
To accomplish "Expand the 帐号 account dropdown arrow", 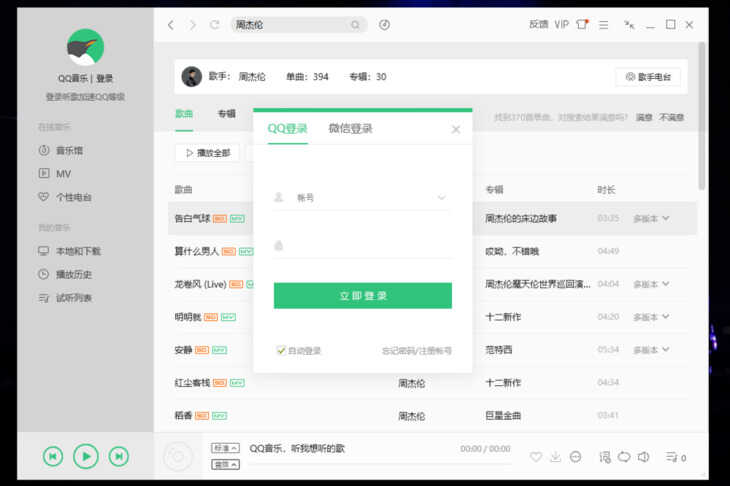I will click(x=441, y=198).
